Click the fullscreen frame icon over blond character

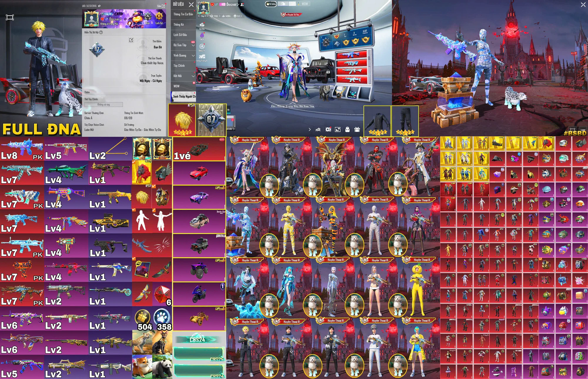pyautogui.click(x=10, y=17)
